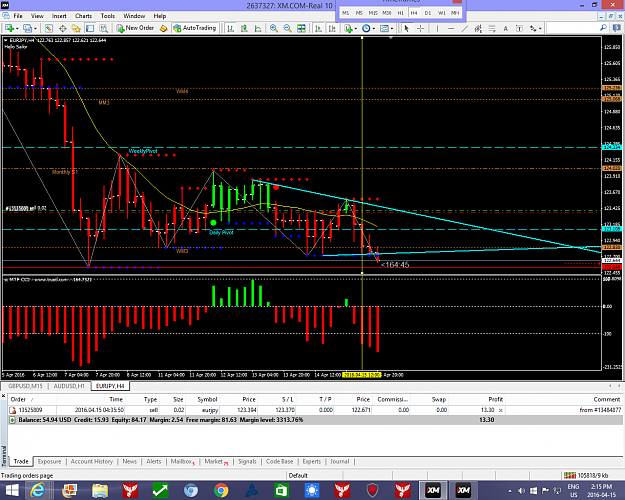Screen dimensions: 625x500
Task: Toggle Chart Shift icon
Action: click(x=332, y=28)
